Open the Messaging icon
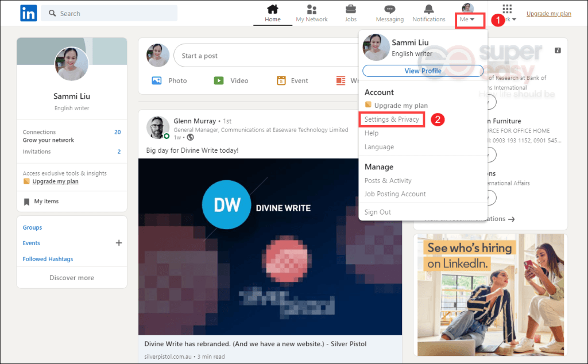The image size is (588, 364). pos(390,9)
